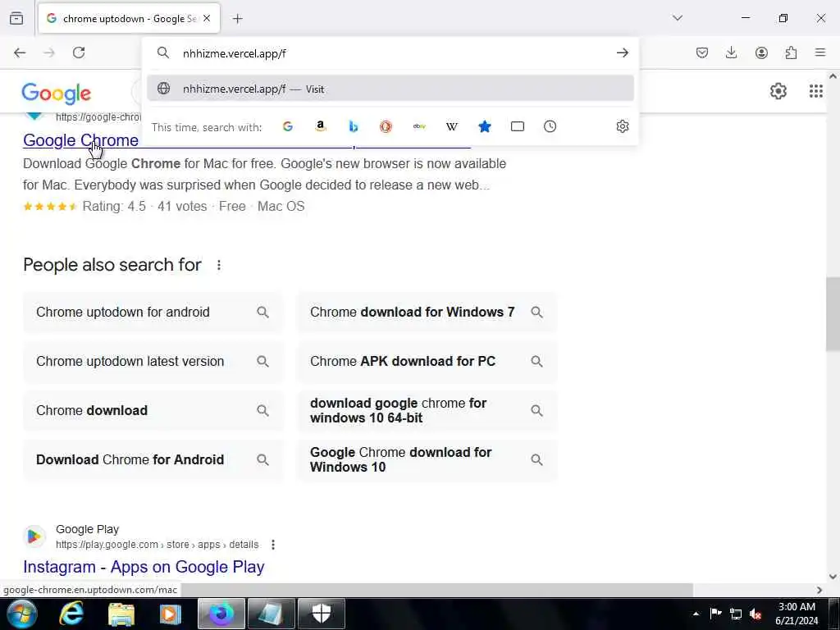Open the Downloads panel
This screenshot has height=630, width=840.
tap(731, 52)
